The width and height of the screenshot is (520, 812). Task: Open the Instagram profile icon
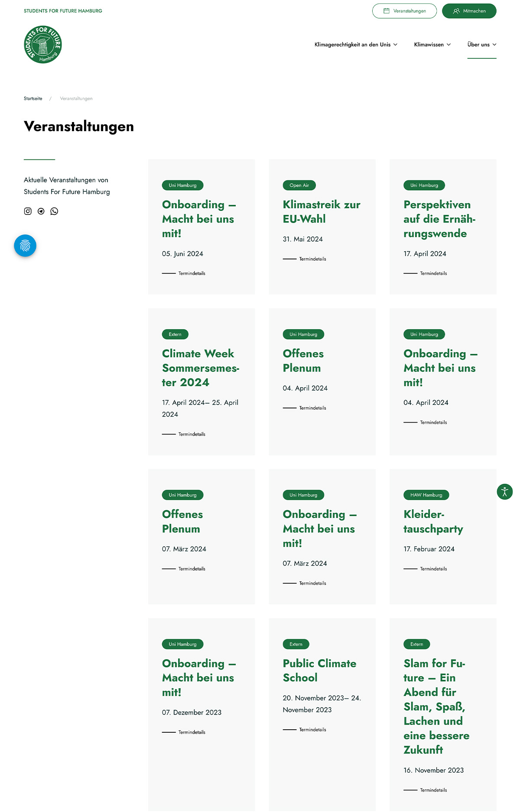point(28,211)
